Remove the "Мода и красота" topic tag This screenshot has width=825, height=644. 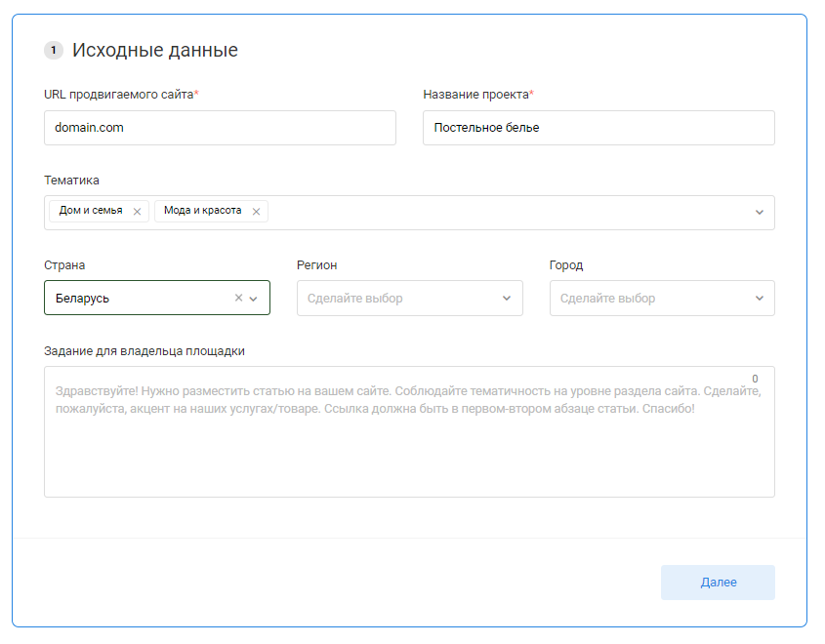(256, 212)
